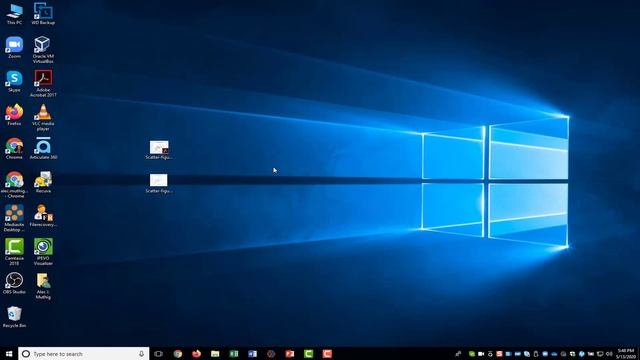640x360 pixels.
Task: Click the Zoom camera tray icon
Action: tap(481, 354)
